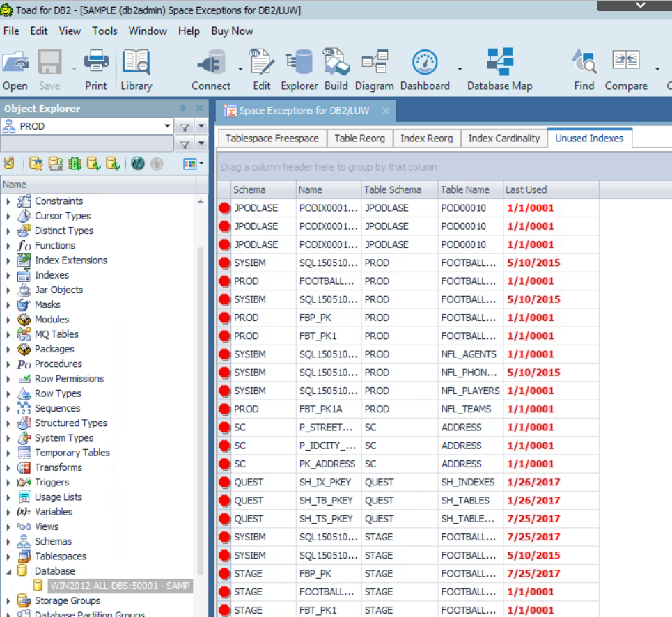Viewport: 672px width, 617px height.
Task: Open the Tools menu
Action: tap(104, 31)
